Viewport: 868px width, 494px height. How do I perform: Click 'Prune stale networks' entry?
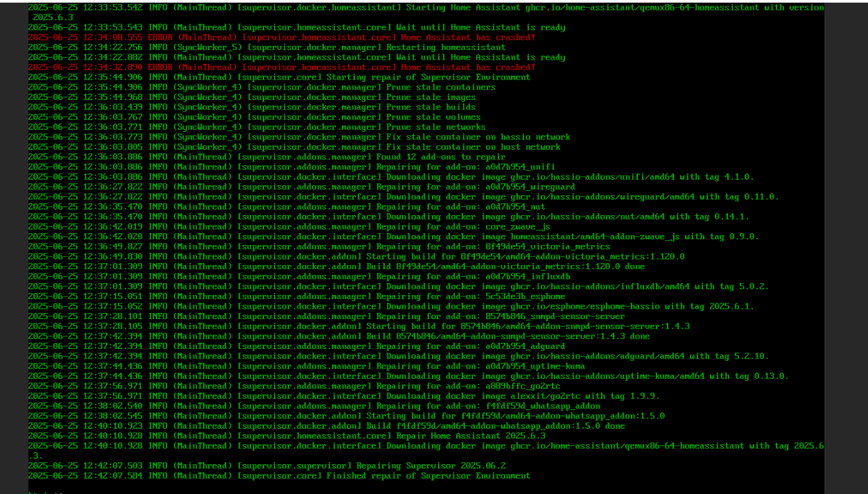(x=436, y=127)
